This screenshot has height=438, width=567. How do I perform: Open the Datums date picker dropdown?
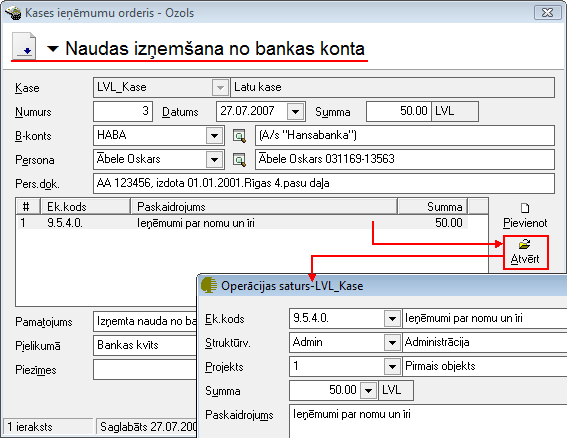pyautogui.click(x=295, y=111)
